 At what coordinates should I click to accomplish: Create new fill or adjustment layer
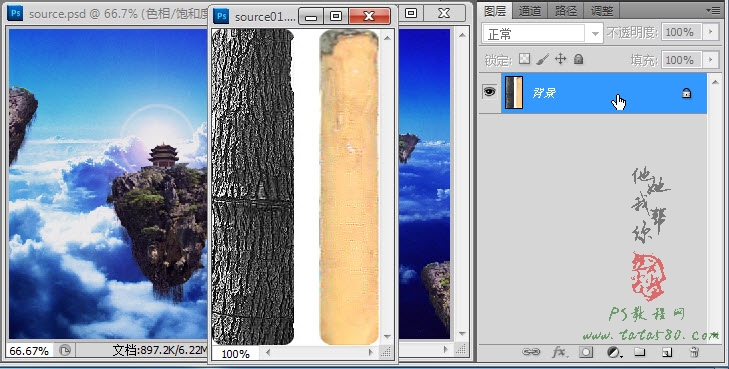615,352
